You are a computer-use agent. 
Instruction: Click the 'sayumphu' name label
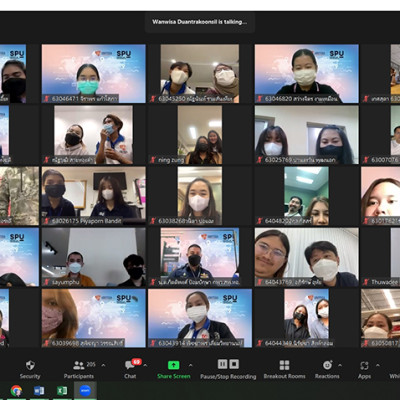(66, 282)
